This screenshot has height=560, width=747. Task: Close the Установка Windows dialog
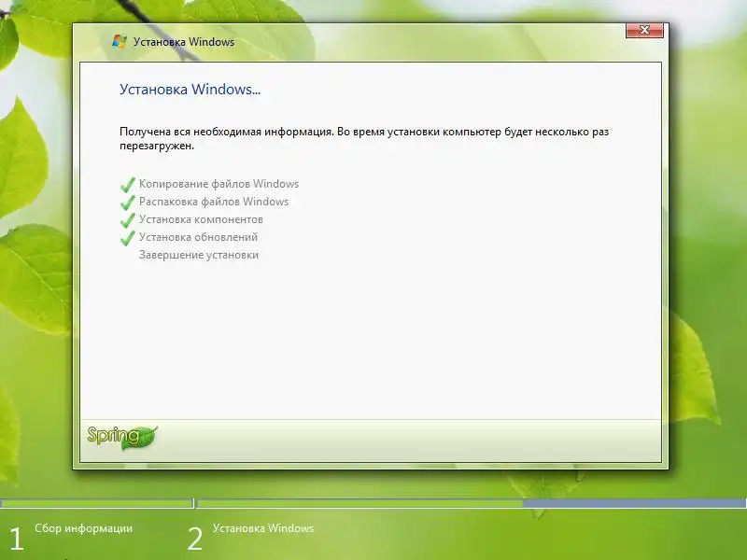(x=644, y=31)
